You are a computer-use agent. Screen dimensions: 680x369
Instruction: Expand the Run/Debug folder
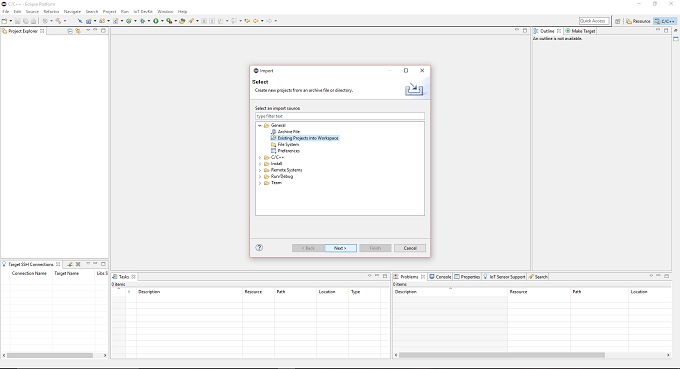[x=260, y=176]
